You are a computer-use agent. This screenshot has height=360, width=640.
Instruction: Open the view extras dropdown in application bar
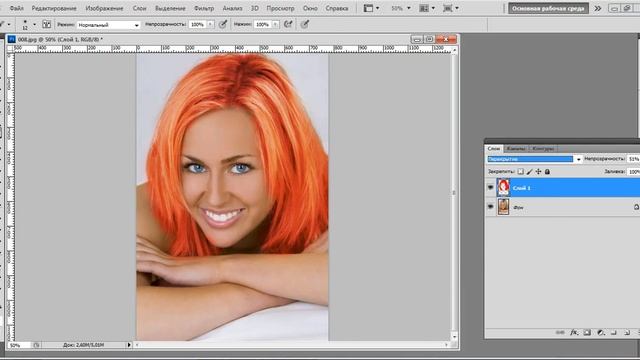(371, 8)
